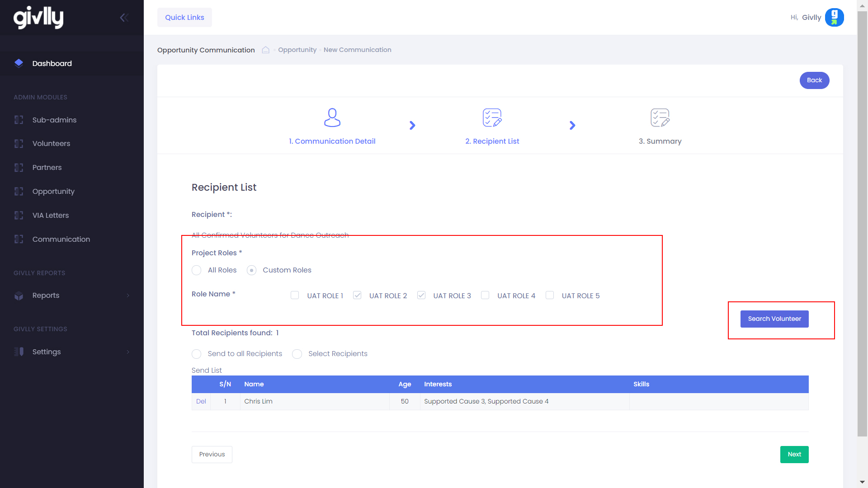Uncheck the UAT ROLE 2 checkbox
Screen dimensions: 868x488
tap(357, 295)
